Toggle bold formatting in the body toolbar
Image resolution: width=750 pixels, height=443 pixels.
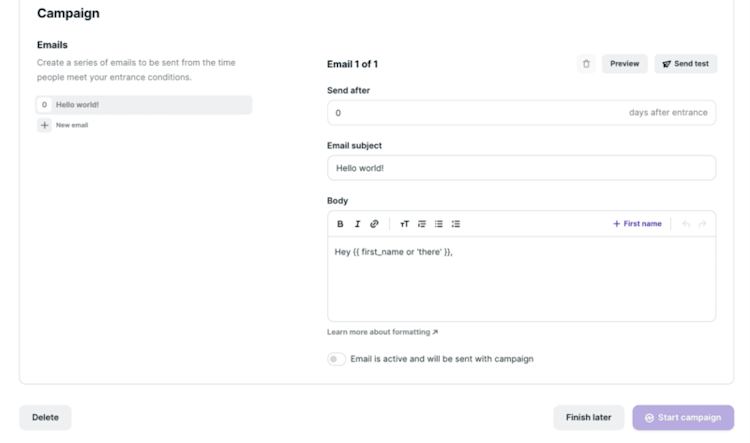coord(340,224)
